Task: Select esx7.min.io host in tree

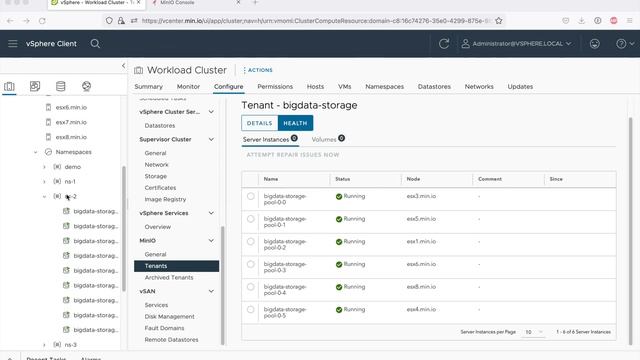Action: coord(71,122)
